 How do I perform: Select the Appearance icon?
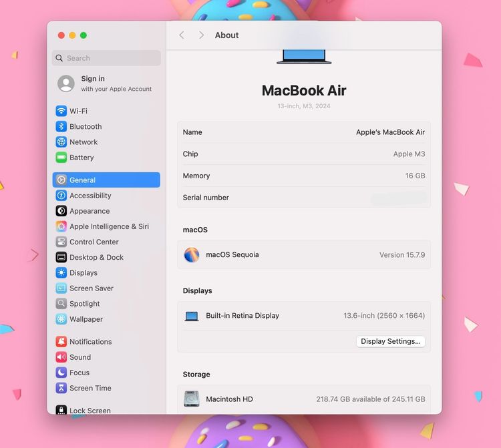[x=61, y=211]
